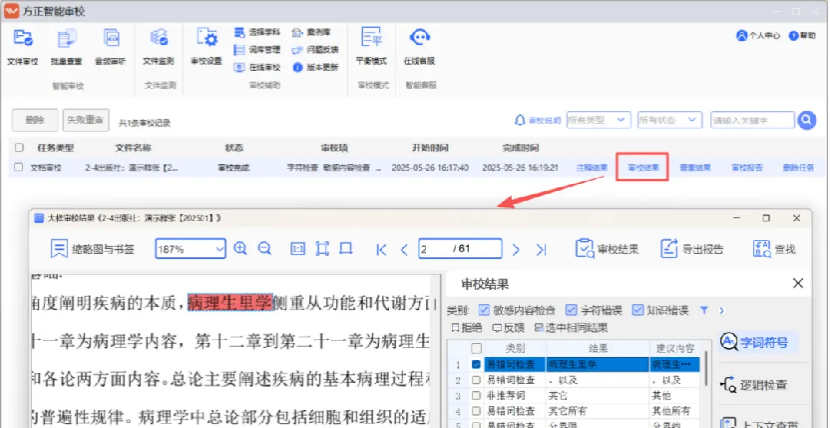Image resolution: width=830 pixels, height=428 pixels.
Task: Check result row 3 非推荐词 checkbox
Action: click(476, 395)
